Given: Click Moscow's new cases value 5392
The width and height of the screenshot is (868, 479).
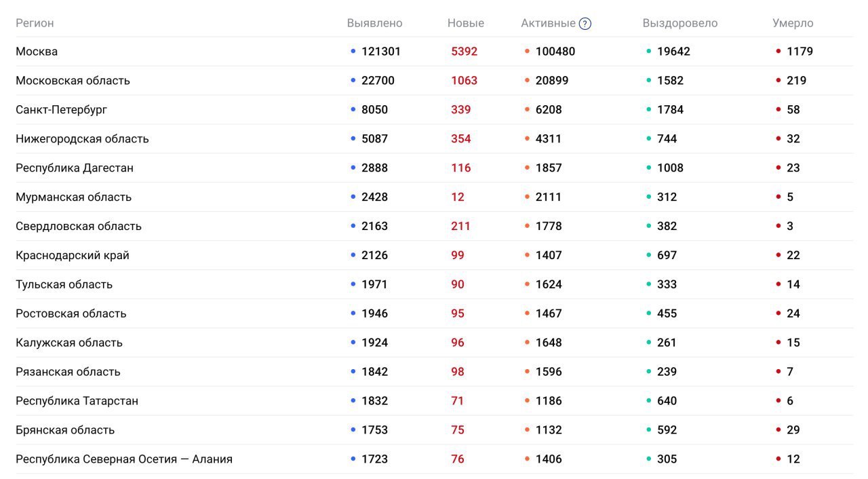Looking at the screenshot, I should [464, 52].
